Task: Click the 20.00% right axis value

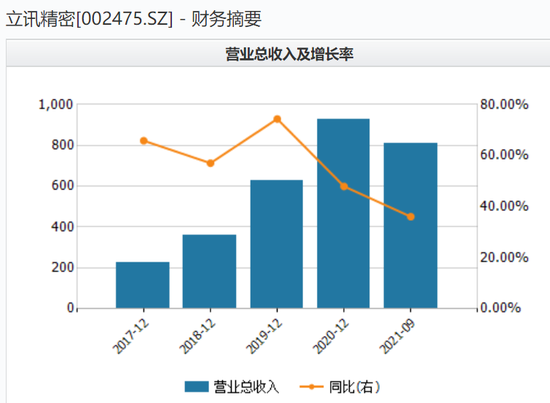Action: 504,257
